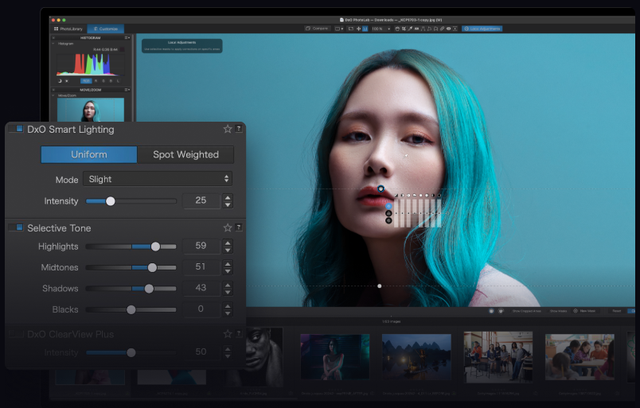640x408 pixels.
Task: Star the Selective Tone palette
Action: click(227, 228)
